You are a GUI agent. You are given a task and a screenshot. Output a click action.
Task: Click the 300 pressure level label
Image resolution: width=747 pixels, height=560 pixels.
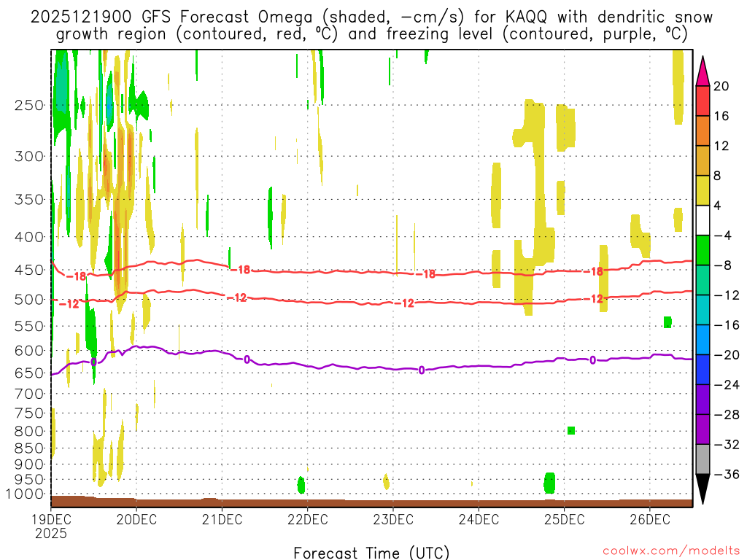click(x=29, y=156)
